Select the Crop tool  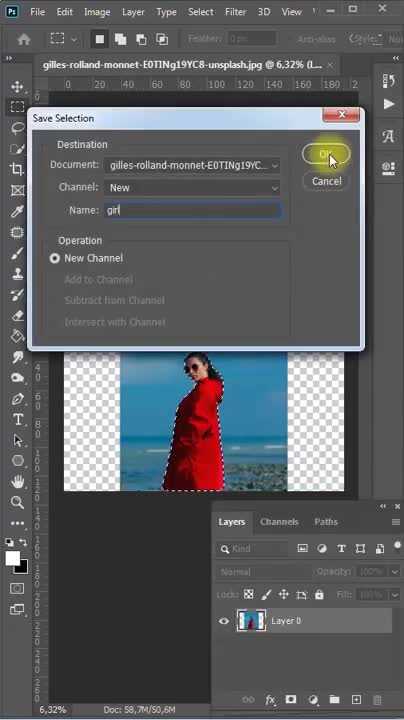(x=17, y=169)
